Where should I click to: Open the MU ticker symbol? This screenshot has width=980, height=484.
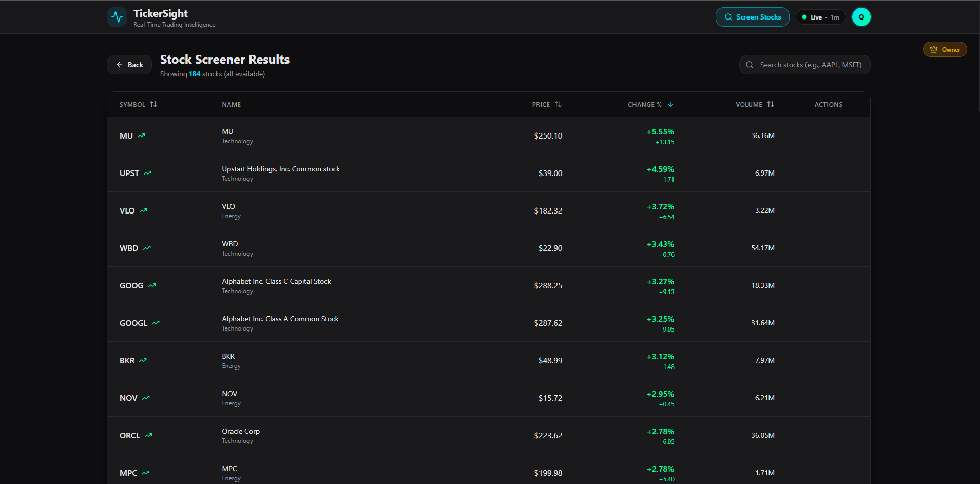126,135
